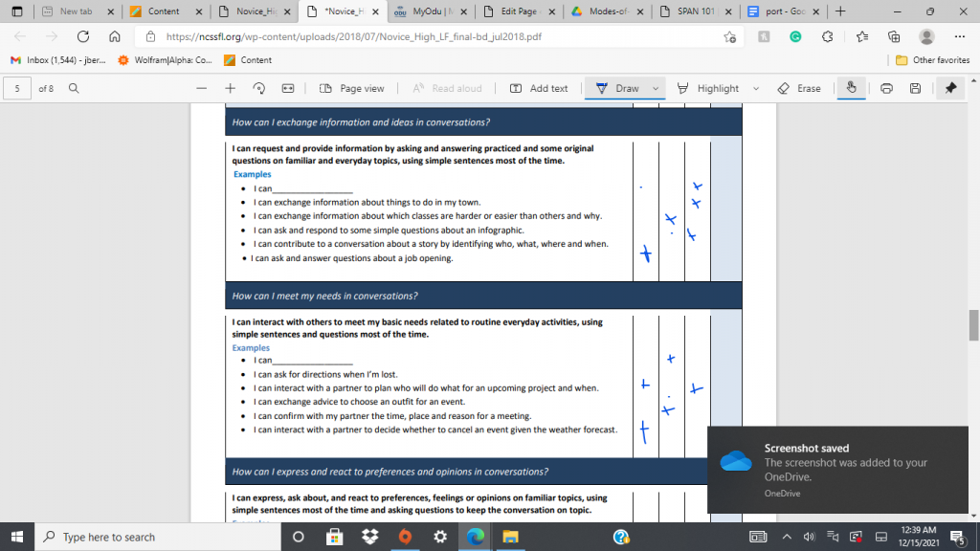
Task: Open the OneDrive Screenshot saved notification
Action: (x=837, y=470)
